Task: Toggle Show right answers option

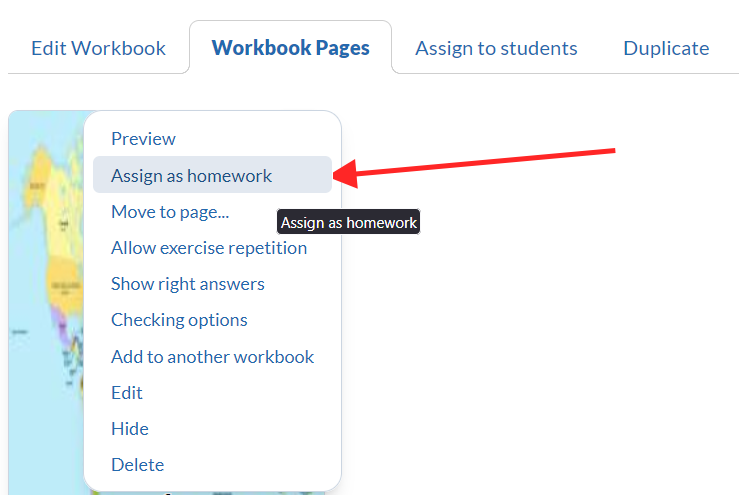Action: [187, 284]
